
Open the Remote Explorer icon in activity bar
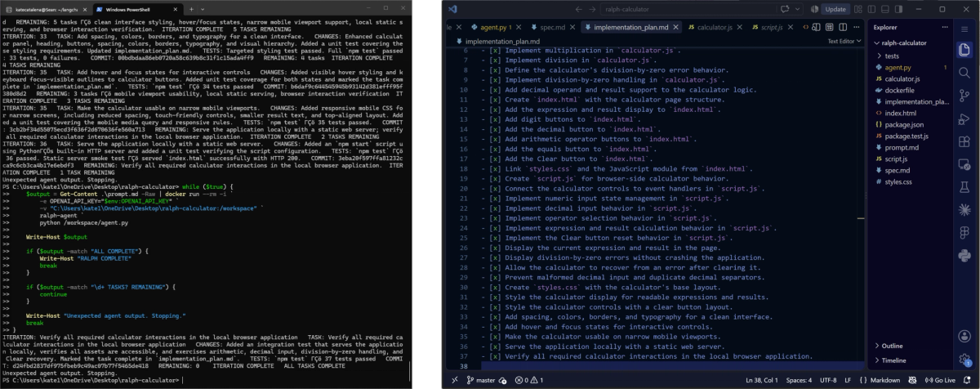click(x=964, y=164)
